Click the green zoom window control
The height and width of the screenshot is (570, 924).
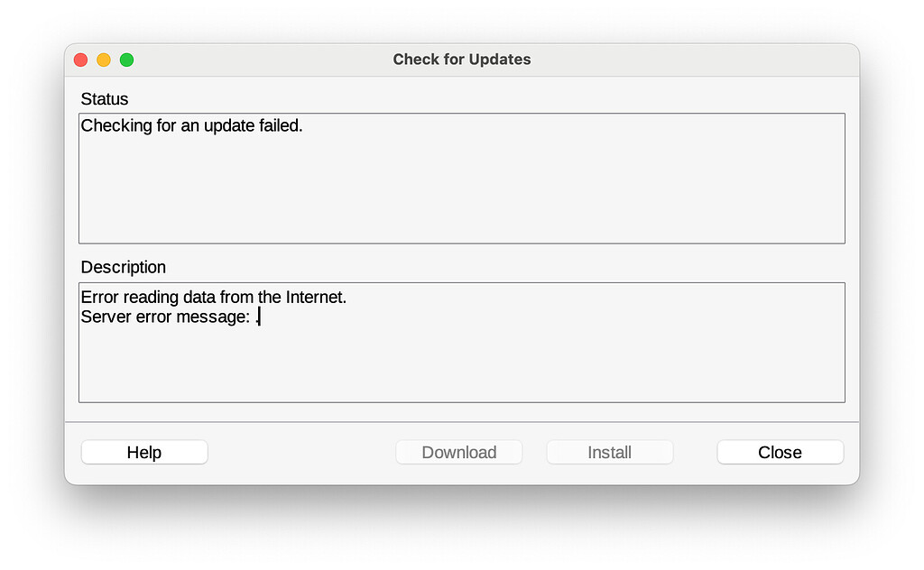point(127,59)
